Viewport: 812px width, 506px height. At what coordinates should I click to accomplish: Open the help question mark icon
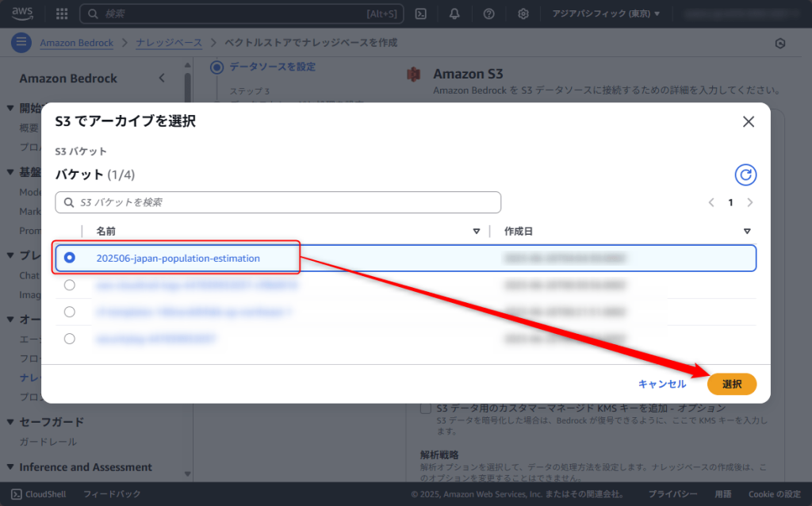(488, 14)
